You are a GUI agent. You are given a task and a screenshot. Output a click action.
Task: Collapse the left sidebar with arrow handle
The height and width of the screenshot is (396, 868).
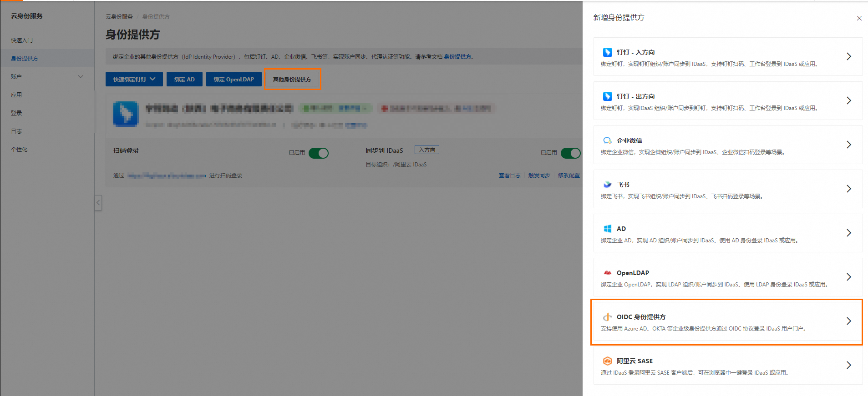[x=98, y=203]
